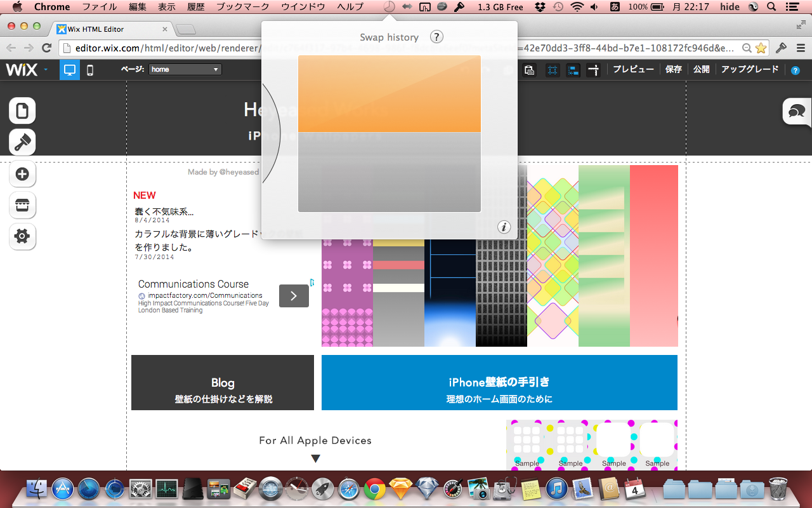Viewport: 812px width, 508px height.
Task: Select the gray swatch in Swap history
Action: click(390, 172)
